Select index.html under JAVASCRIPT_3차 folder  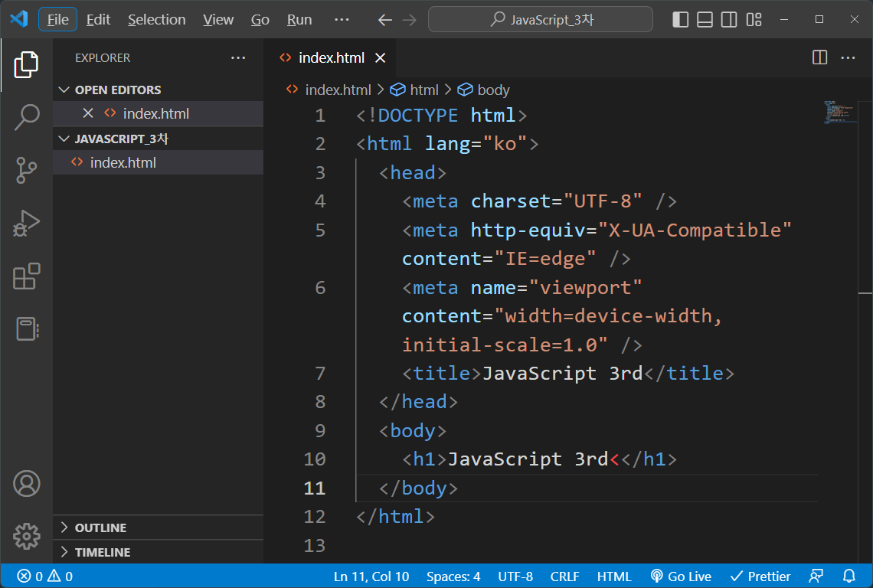click(158, 162)
